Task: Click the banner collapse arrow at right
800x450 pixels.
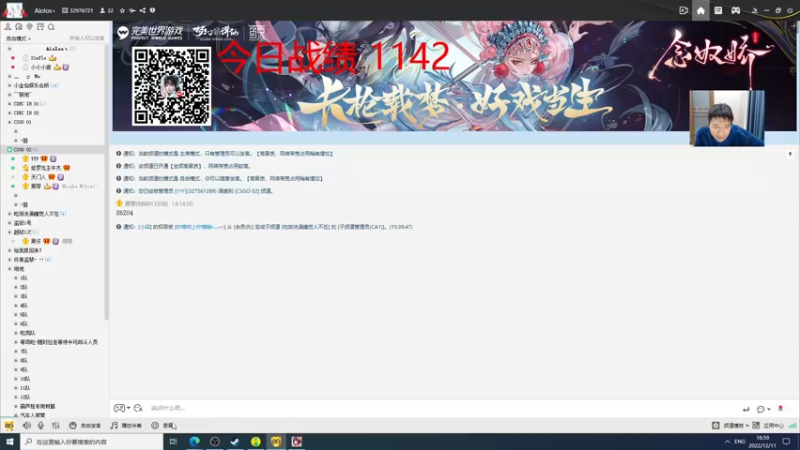Action: tap(790, 154)
